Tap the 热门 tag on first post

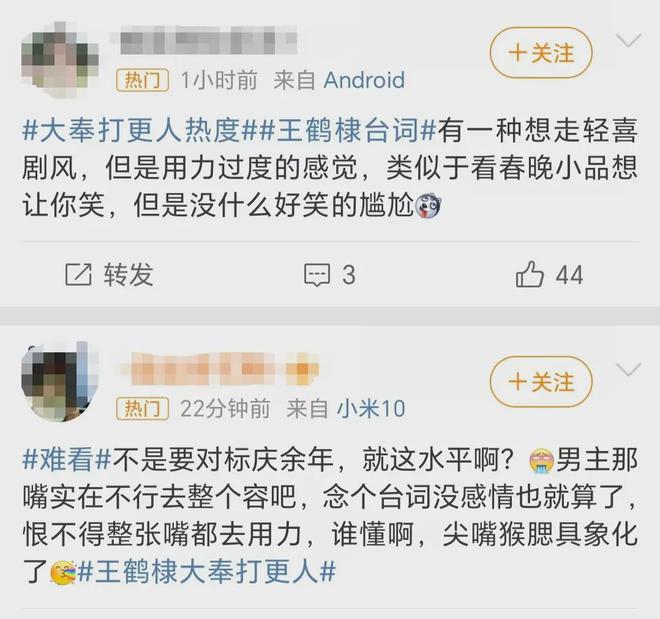tap(143, 80)
